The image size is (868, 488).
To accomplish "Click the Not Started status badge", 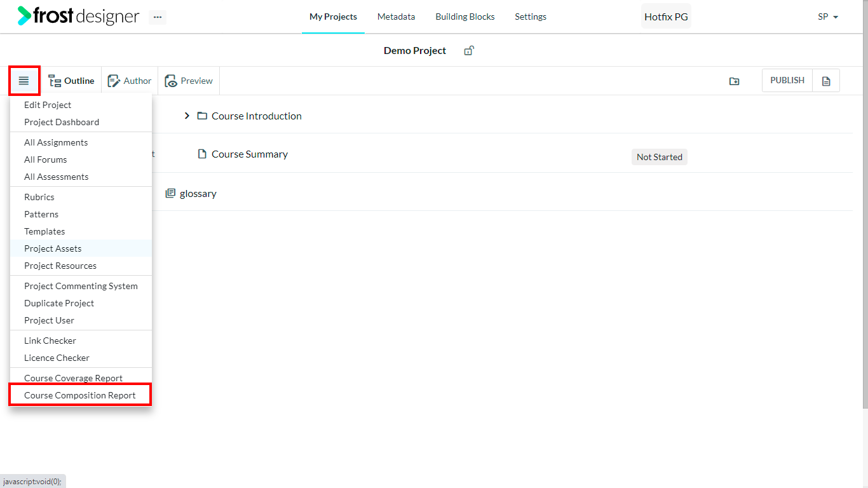I will [x=660, y=157].
